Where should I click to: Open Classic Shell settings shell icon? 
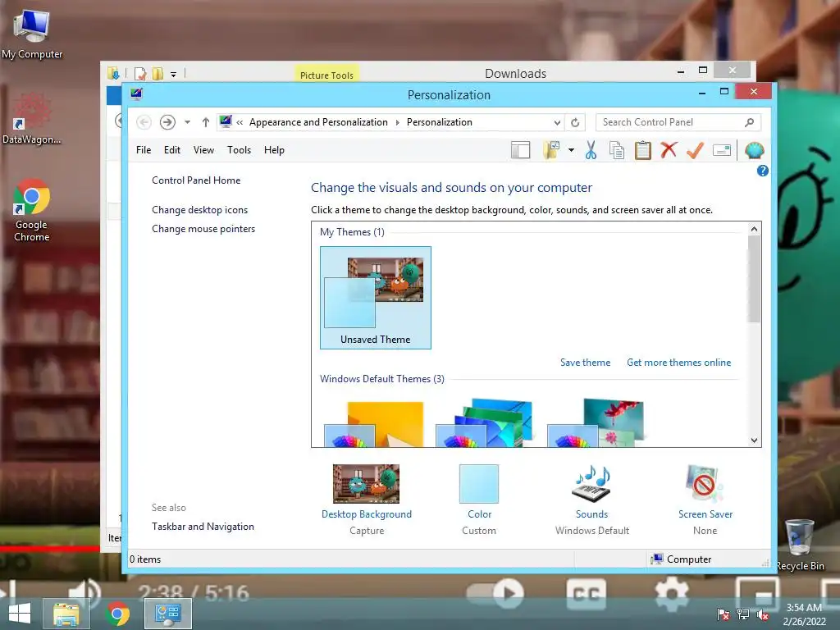tap(755, 151)
